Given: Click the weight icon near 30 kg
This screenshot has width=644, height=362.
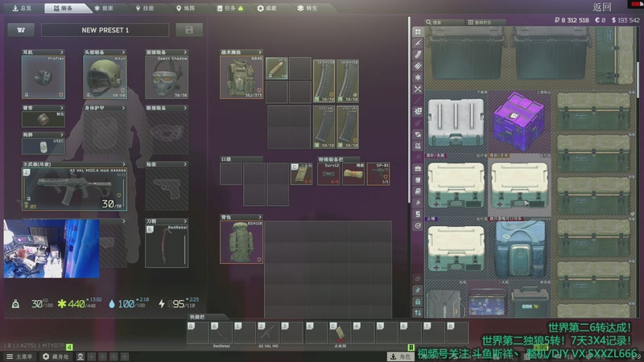Looking at the screenshot, I should coord(15,304).
